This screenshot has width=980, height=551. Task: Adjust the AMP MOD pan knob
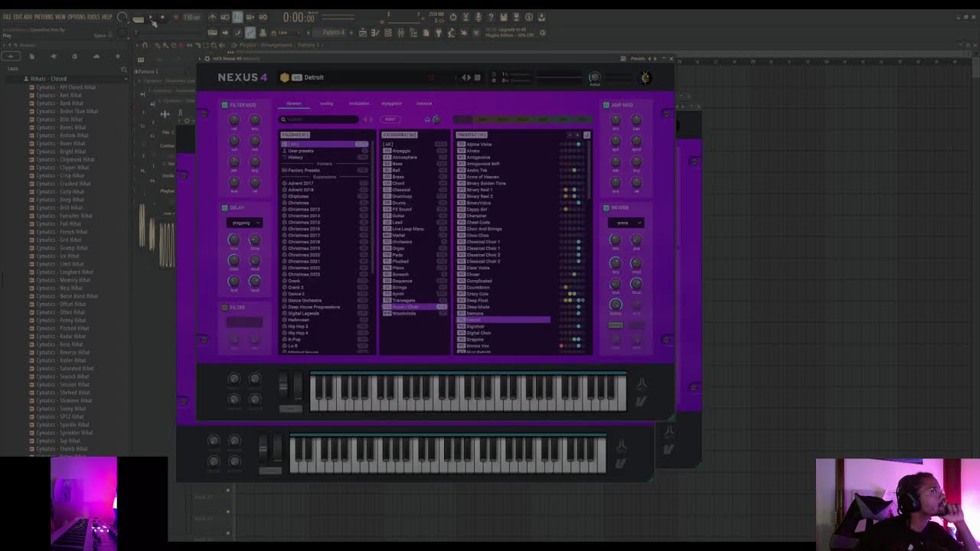636,120
